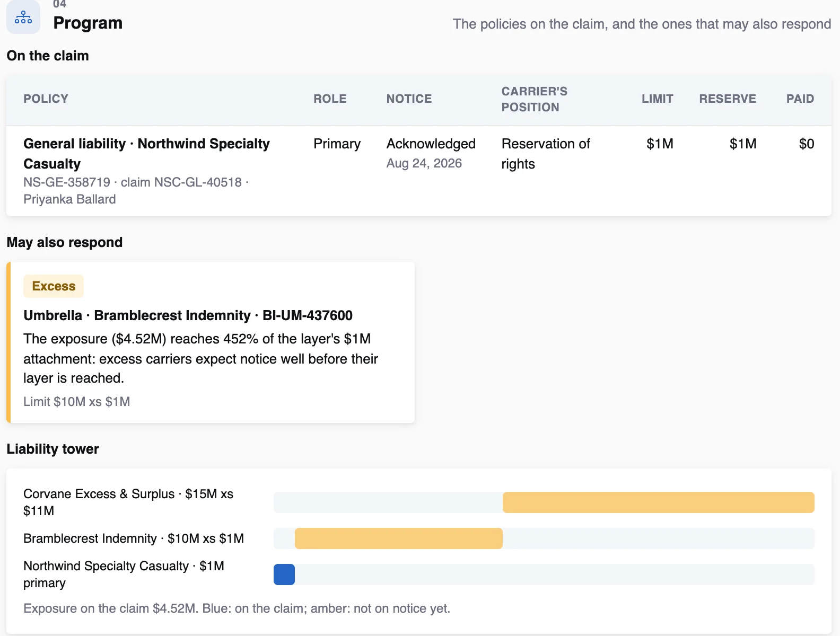
Task: Click the Liability tower subheading
Action: coord(53,449)
